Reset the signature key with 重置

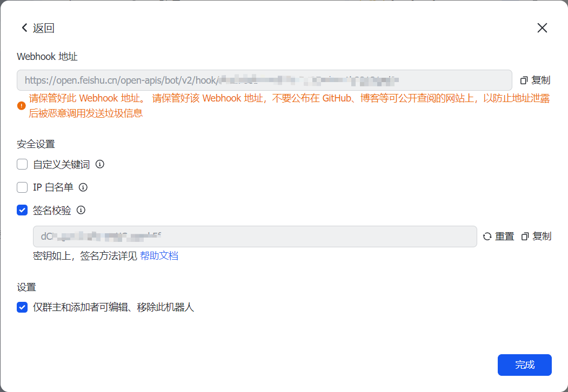tap(498, 236)
